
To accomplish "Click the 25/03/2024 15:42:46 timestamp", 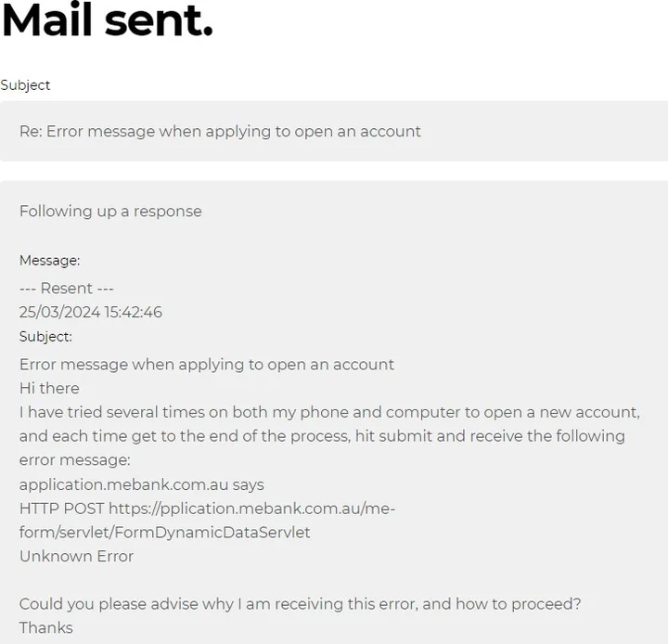I will point(91,313).
